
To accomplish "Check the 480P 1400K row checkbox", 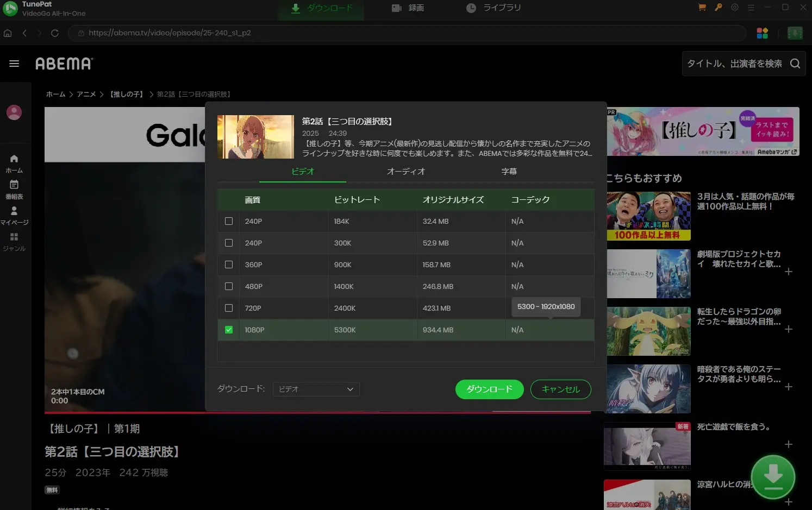I will (229, 286).
